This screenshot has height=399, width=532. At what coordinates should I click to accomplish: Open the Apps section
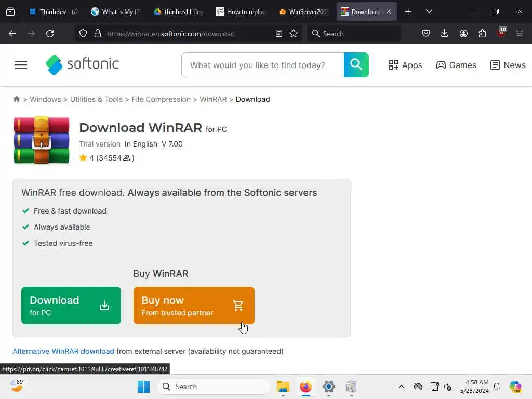[405, 65]
